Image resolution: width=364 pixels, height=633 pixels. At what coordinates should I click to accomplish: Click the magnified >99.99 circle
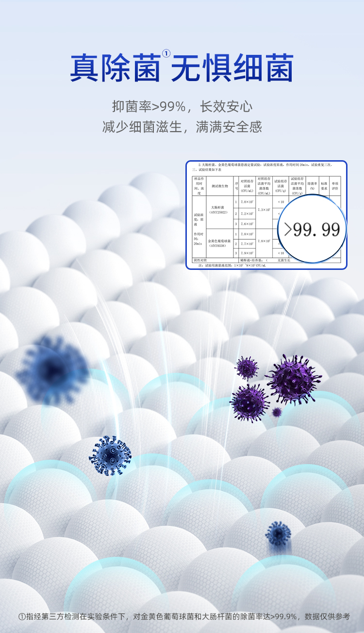click(313, 229)
